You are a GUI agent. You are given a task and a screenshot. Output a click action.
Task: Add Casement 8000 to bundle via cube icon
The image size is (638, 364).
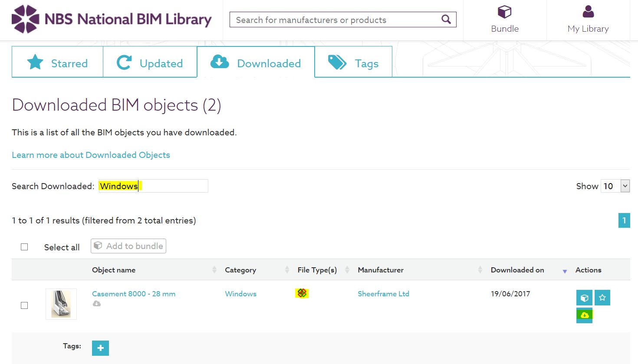pyautogui.click(x=584, y=298)
